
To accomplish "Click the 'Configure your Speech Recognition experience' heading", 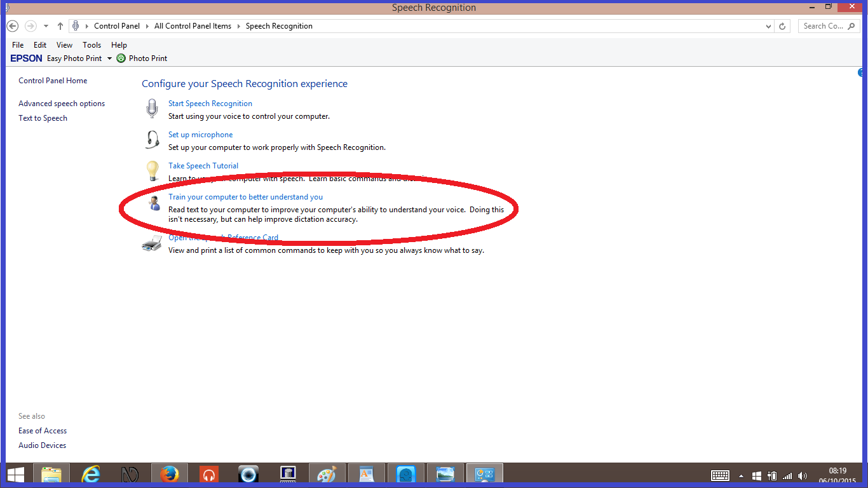I will [245, 84].
